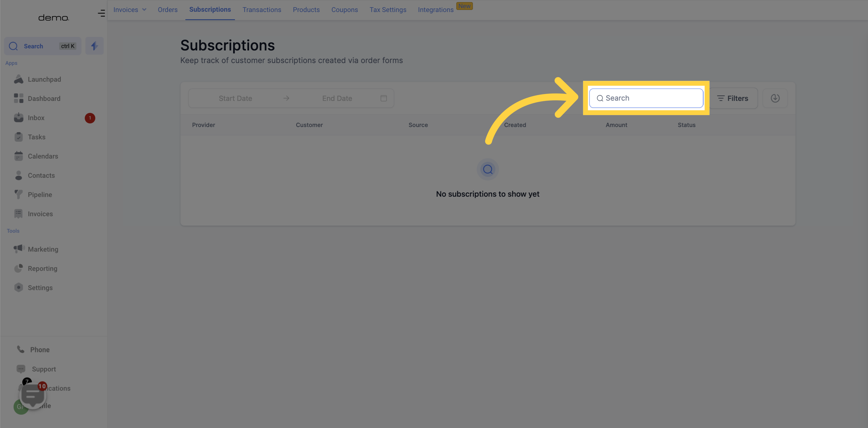Screen dimensions: 868x428
Task: Click the Start Date field
Action: click(x=235, y=98)
